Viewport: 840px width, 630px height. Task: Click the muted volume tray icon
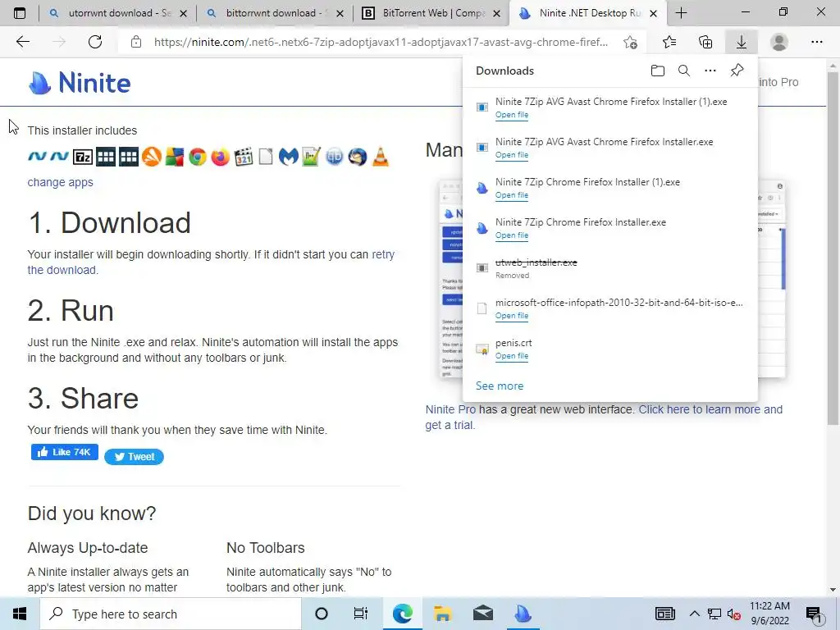pos(733,614)
